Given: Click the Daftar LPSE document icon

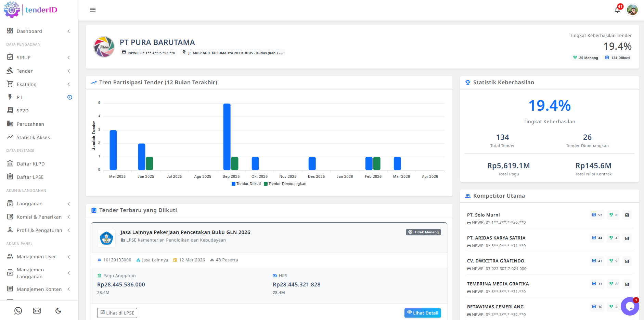Looking at the screenshot, I should [10, 177].
